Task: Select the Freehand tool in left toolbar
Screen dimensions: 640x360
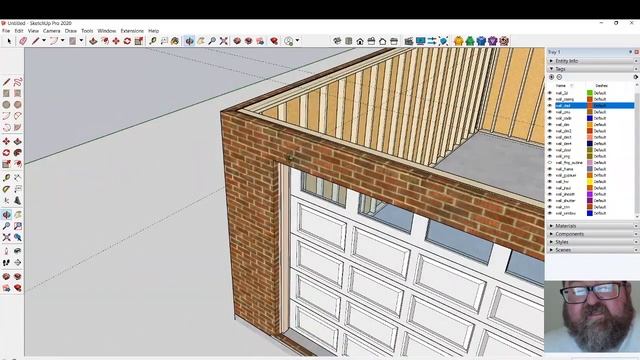Action: click(18, 82)
